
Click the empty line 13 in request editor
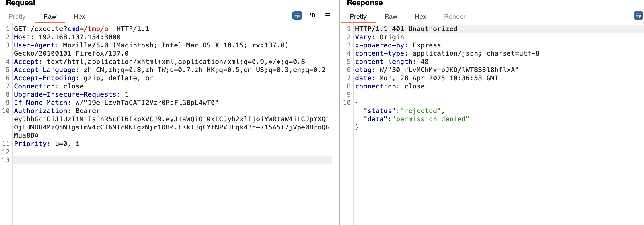click(x=172, y=160)
